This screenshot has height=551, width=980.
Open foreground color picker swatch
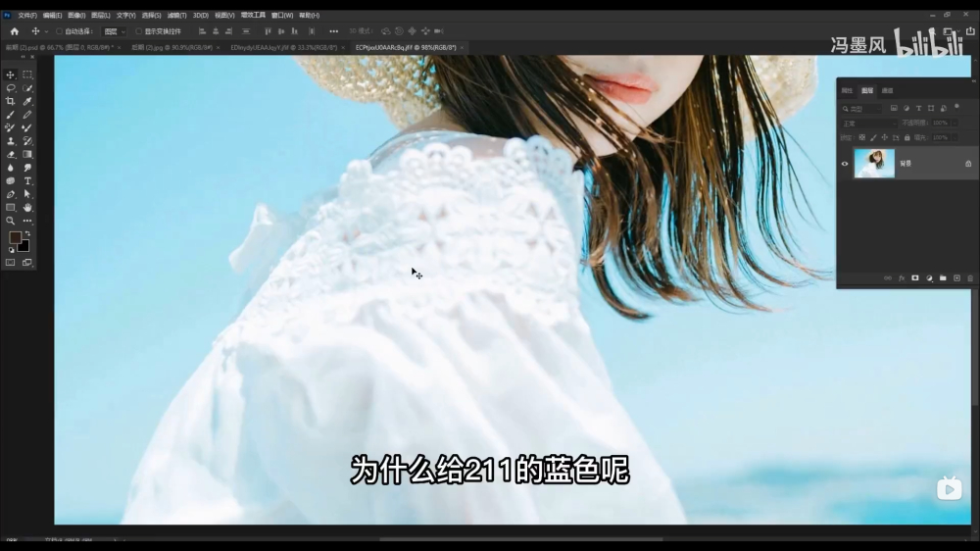(15, 237)
